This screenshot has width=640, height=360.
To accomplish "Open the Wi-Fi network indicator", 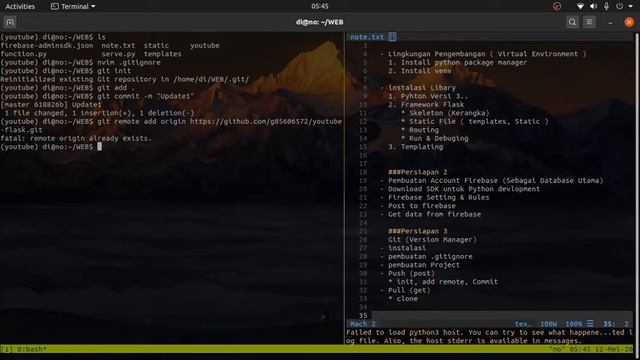I will (580, 6).
